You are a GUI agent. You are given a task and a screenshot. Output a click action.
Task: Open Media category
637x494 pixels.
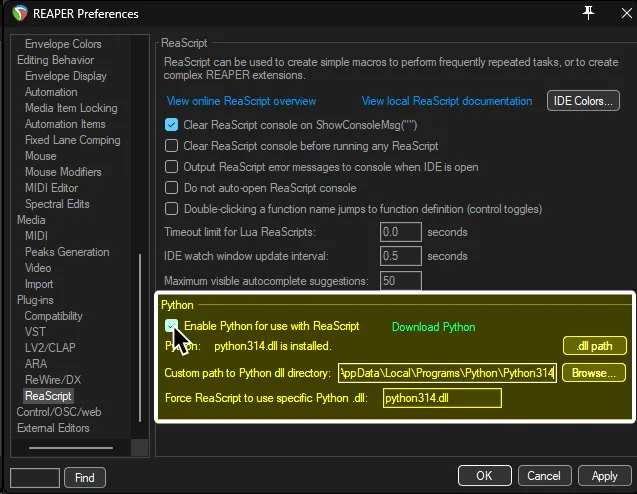(x=31, y=220)
